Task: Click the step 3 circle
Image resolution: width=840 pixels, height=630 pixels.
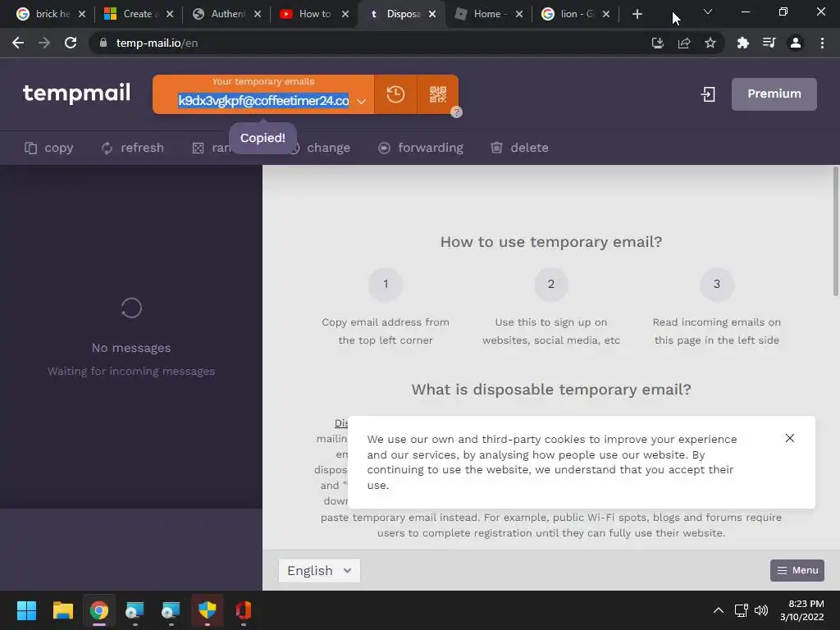Action: [x=716, y=284]
